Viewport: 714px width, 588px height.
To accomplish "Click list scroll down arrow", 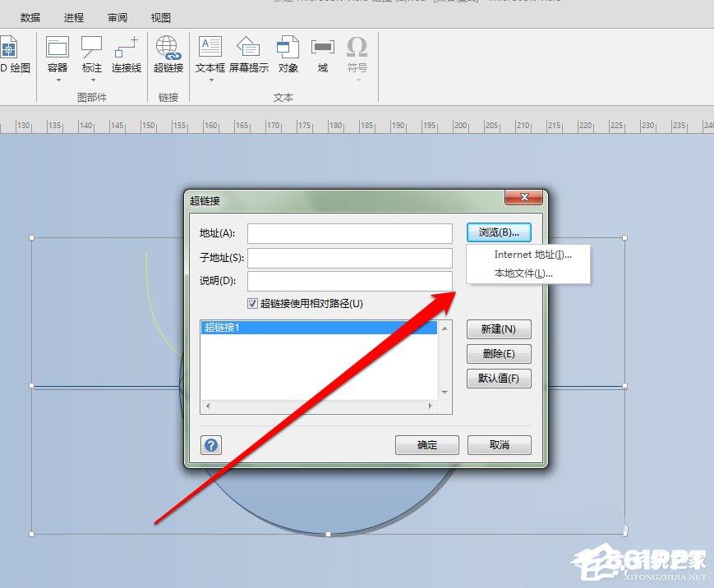I will coord(445,393).
